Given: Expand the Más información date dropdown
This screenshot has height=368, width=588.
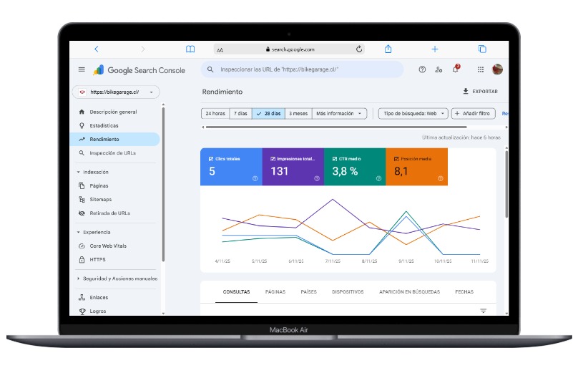Looking at the screenshot, I should [340, 113].
